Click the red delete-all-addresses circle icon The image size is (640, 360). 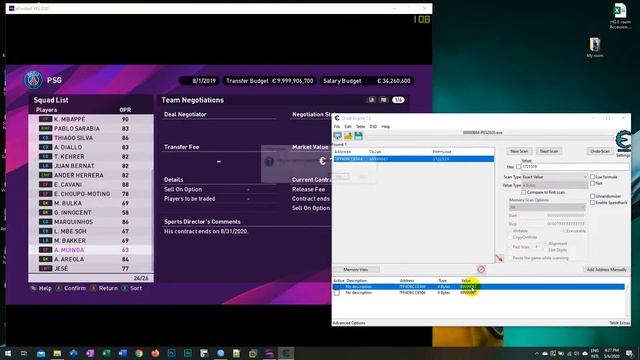point(481,269)
